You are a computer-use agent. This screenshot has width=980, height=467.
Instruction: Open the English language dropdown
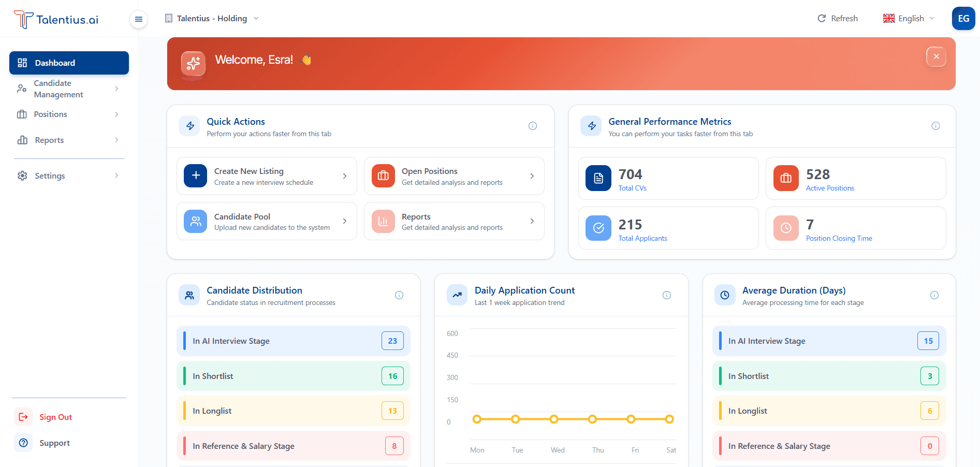910,18
